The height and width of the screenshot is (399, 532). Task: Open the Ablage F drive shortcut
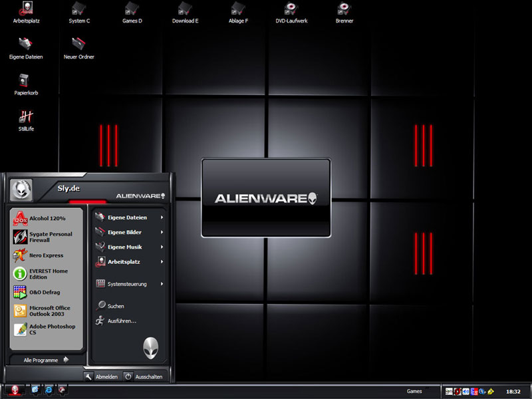tap(238, 13)
